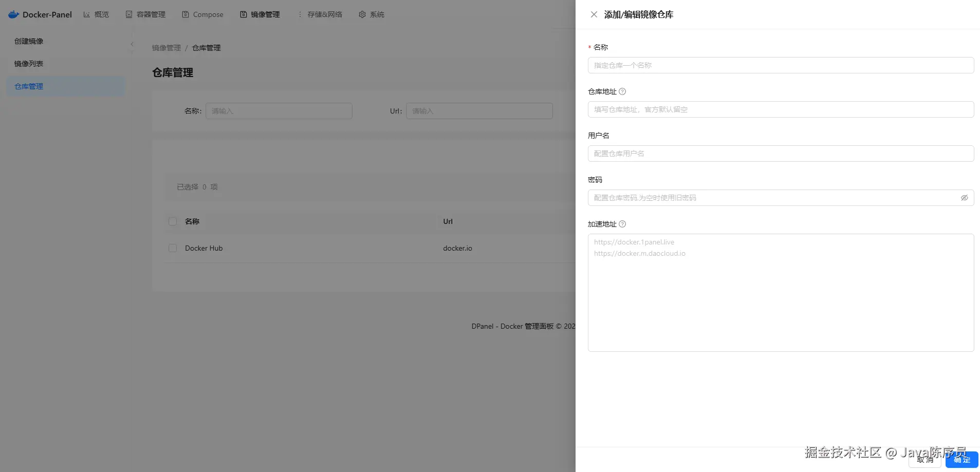The image size is (980, 472).
Task: Open the 存储&网络 menu
Action: [x=320, y=14]
